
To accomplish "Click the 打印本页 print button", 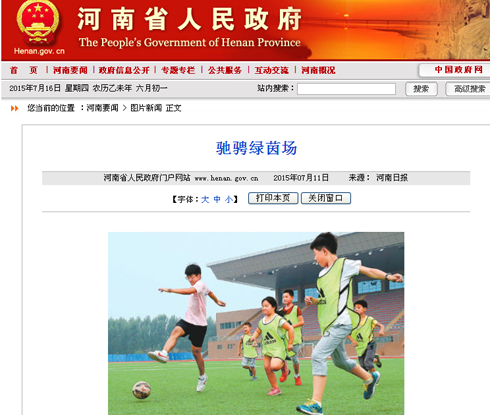I will [x=273, y=198].
